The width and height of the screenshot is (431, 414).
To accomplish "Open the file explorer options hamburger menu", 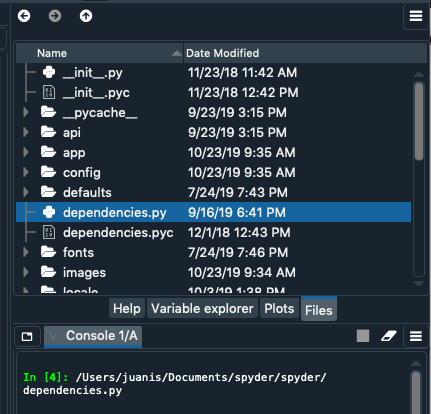I will coord(416,16).
